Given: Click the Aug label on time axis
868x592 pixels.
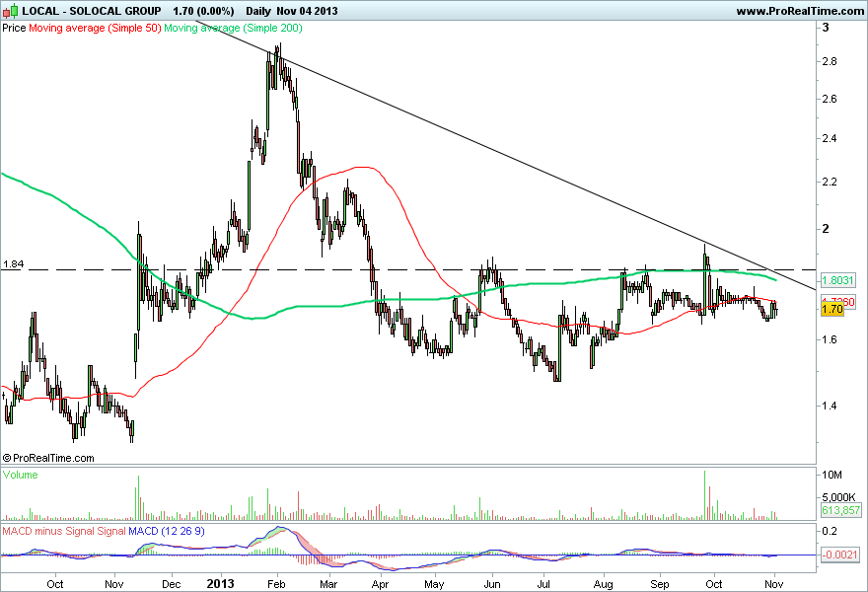Looking at the screenshot, I should [x=603, y=584].
